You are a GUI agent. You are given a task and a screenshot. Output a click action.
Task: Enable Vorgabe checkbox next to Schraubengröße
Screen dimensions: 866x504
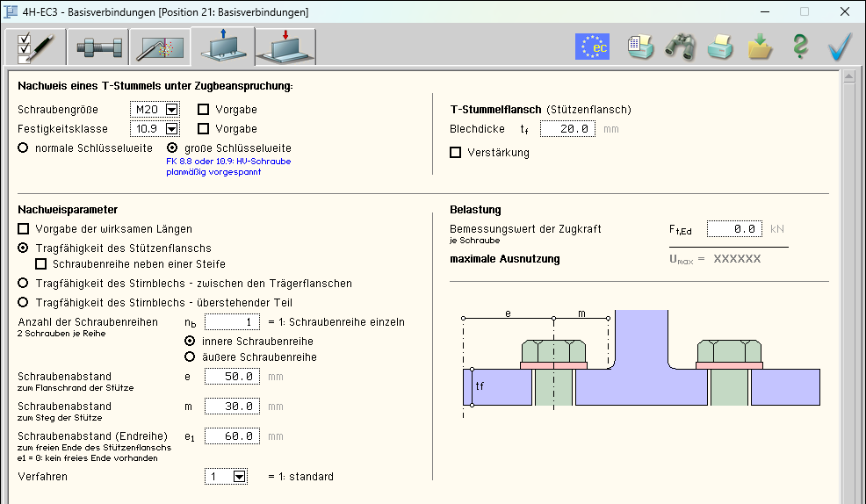coord(204,110)
